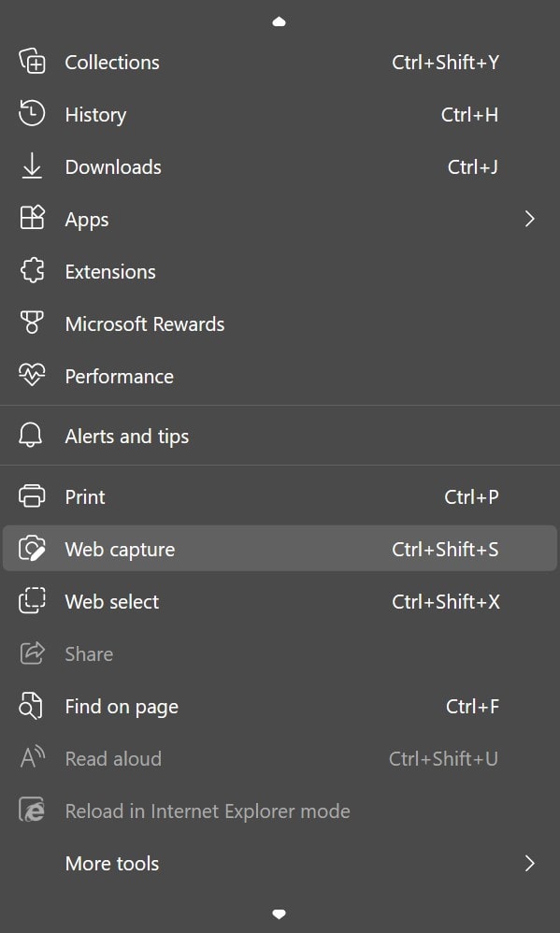
Task: Open the Web capture menu entry
Action: (119, 549)
